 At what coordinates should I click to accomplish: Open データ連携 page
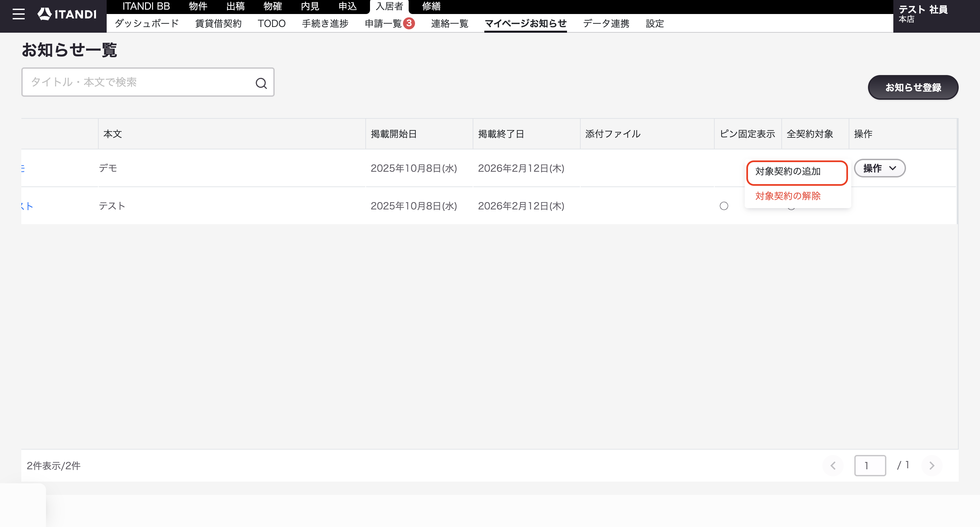(606, 24)
